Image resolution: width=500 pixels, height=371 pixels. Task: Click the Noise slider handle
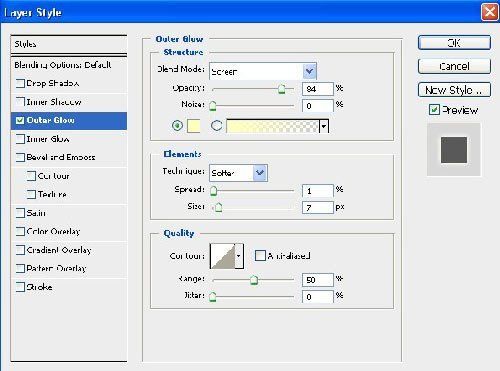click(212, 106)
